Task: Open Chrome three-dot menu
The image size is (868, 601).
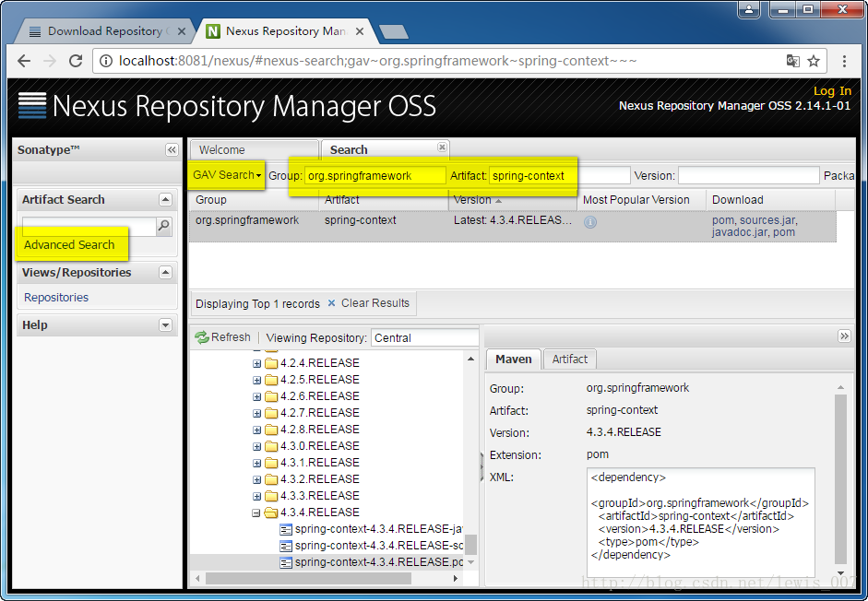Action: [844, 61]
